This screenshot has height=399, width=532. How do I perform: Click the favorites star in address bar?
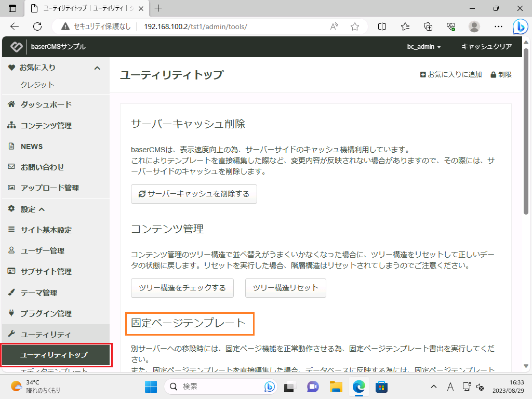355,26
